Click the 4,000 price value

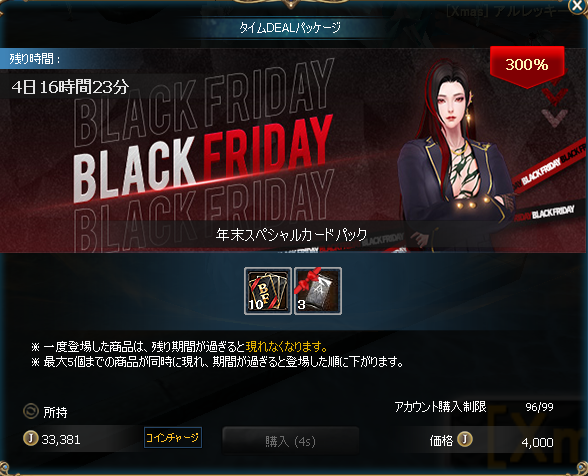tap(537, 443)
